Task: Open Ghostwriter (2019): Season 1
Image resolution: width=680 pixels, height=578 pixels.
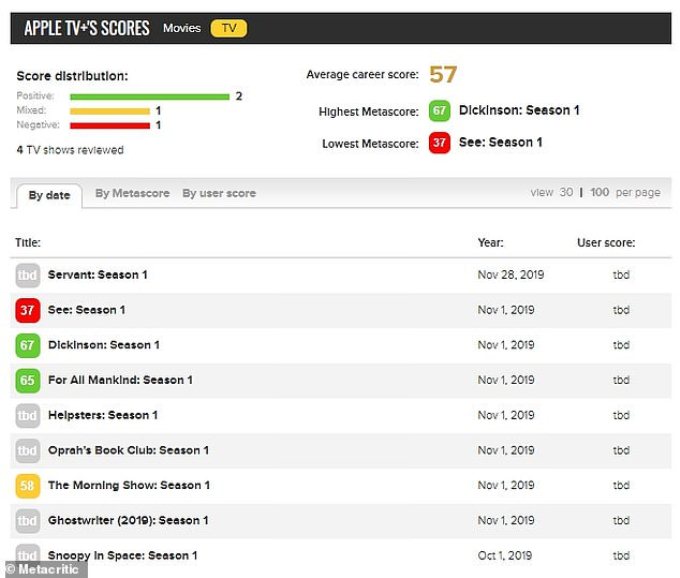Action: tap(128, 521)
